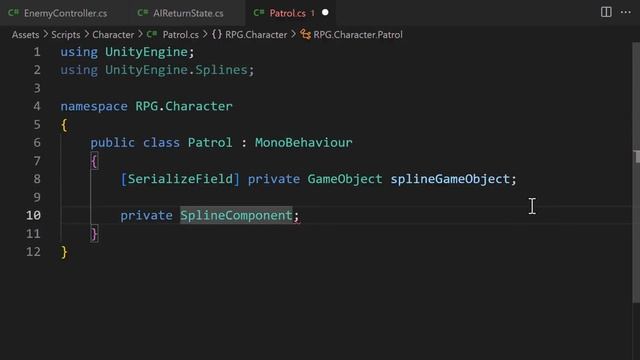Click the namespace keyword on line 4

click(x=94, y=107)
